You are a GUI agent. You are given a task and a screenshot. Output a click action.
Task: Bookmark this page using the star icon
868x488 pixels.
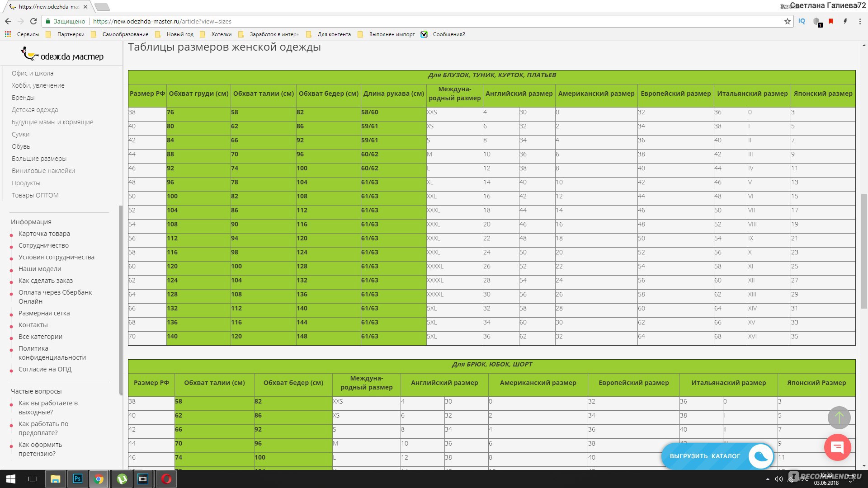[x=788, y=21]
